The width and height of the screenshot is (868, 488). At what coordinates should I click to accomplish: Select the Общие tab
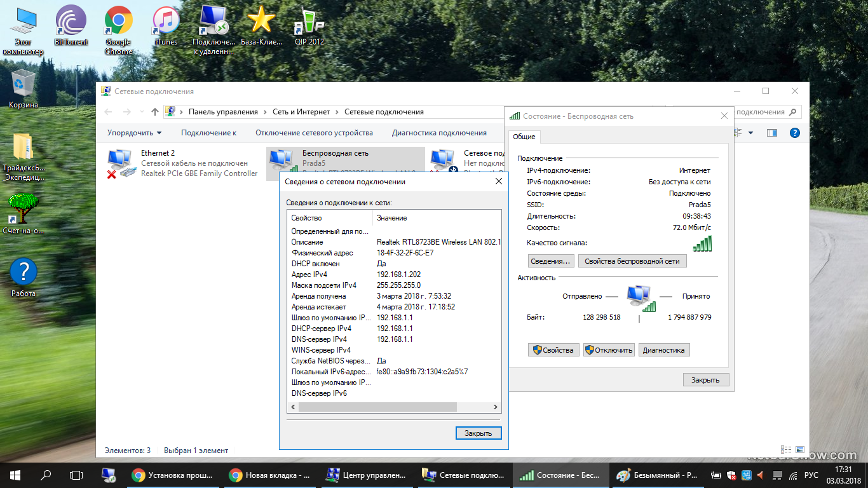[x=524, y=137]
